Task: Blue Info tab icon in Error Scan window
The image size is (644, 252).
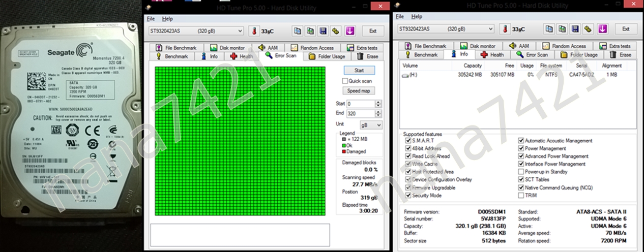Action: point(204,56)
